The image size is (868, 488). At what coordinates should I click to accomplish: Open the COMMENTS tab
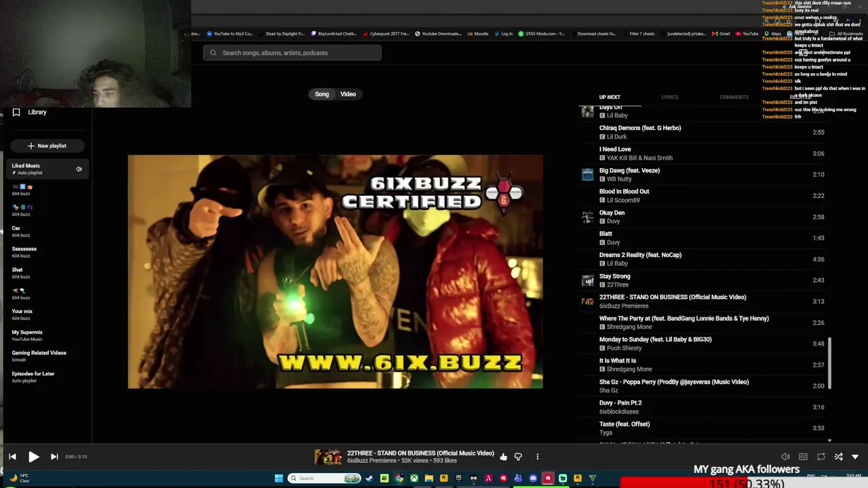click(734, 97)
